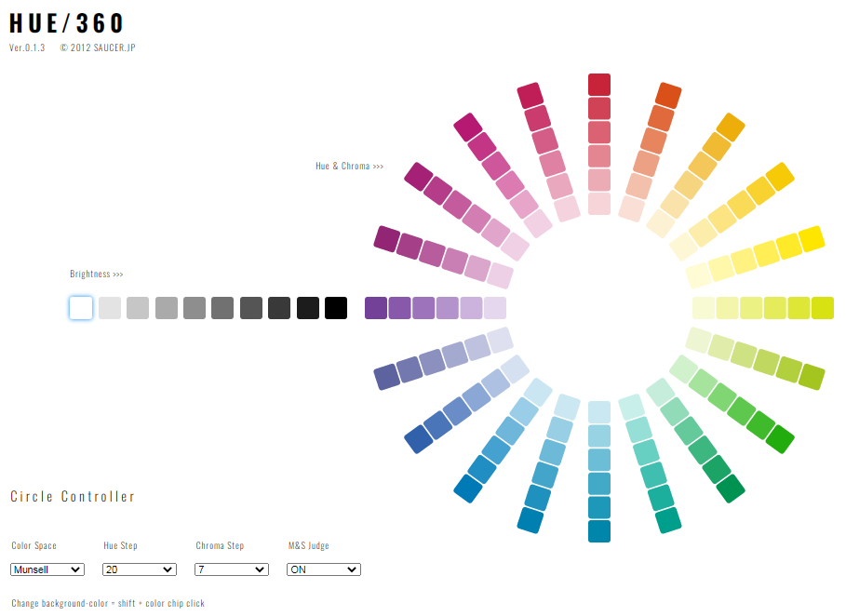This screenshot has width=846, height=616.
Task: Expand the Hue Step dropdown
Action: pos(140,569)
